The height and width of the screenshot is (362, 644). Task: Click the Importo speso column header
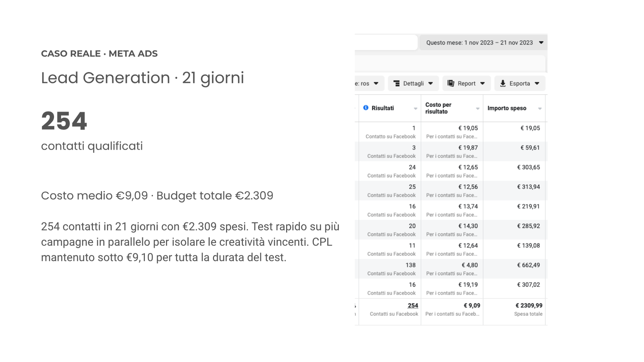[x=507, y=108]
